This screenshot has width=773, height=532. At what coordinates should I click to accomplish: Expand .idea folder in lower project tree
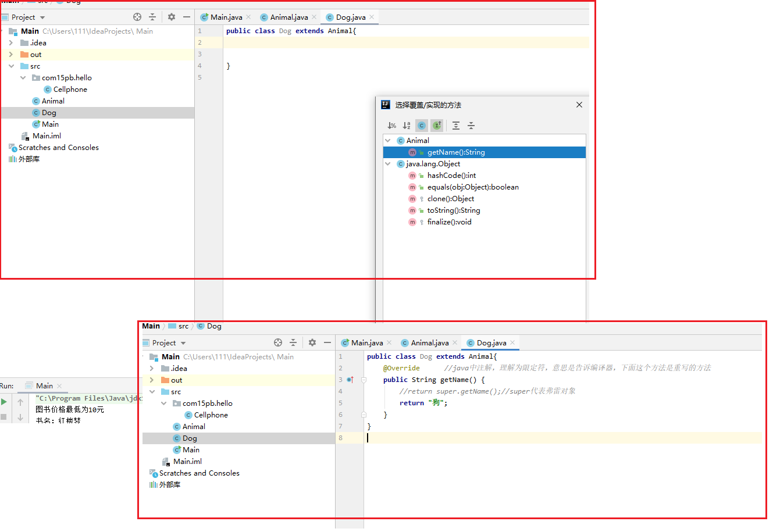point(152,368)
